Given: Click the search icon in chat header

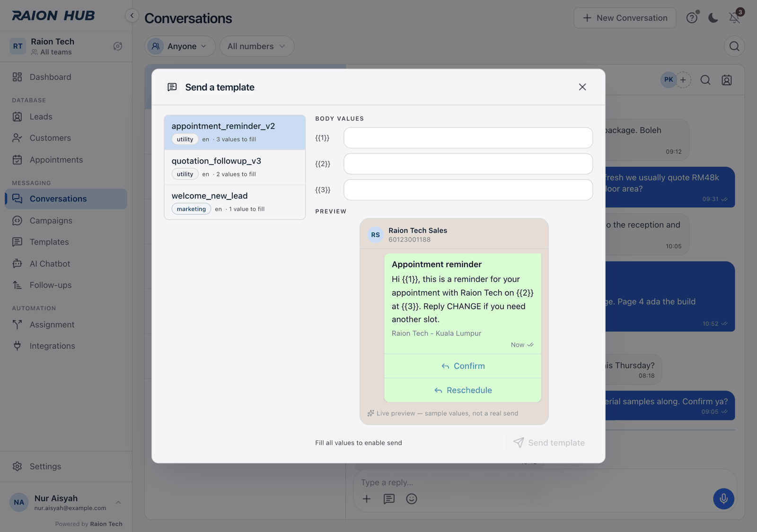Looking at the screenshot, I should pos(705,80).
